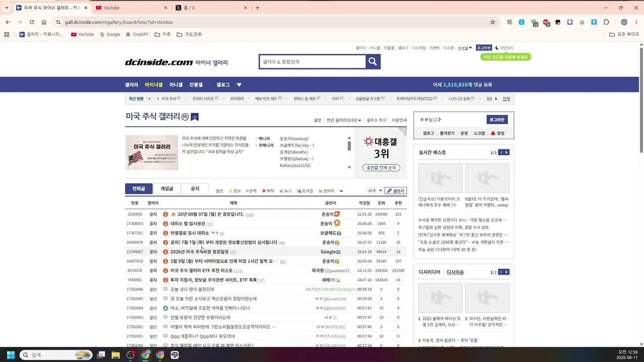The image size is (644, 362).
Task: Click the extension icon with badge 12
Action: click(x=534, y=23)
